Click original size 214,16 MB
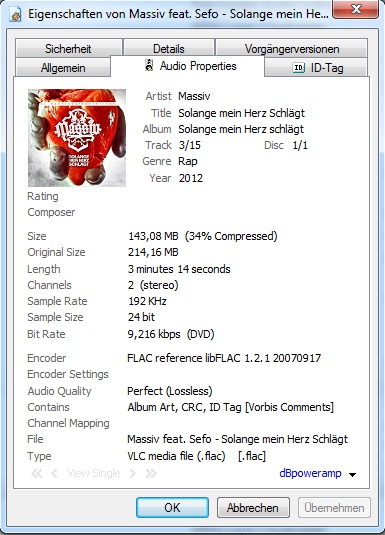Screen dimensions: 385x535 click(x=153, y=252)
